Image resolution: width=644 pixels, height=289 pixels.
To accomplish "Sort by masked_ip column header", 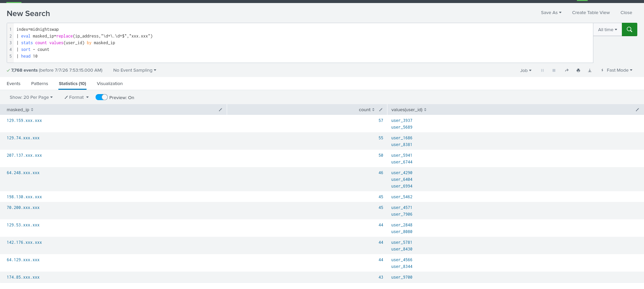I will [x=20, y=110].
